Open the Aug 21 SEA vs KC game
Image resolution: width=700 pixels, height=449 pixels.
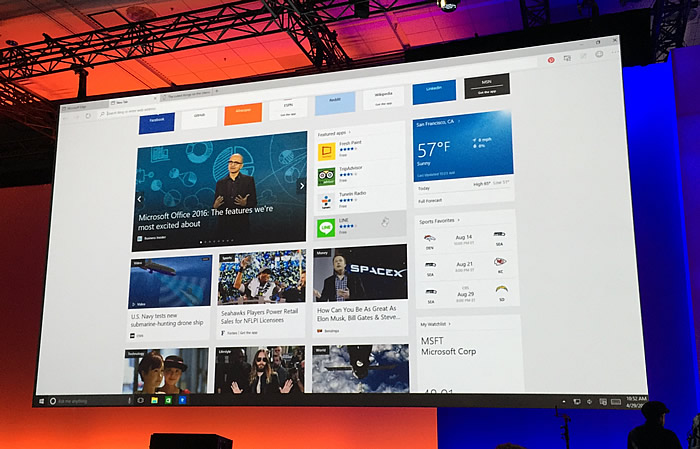465,267
